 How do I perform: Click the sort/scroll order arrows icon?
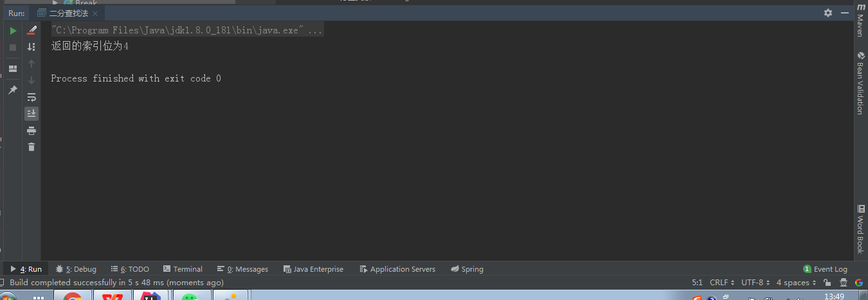click(x=32, y=47)
